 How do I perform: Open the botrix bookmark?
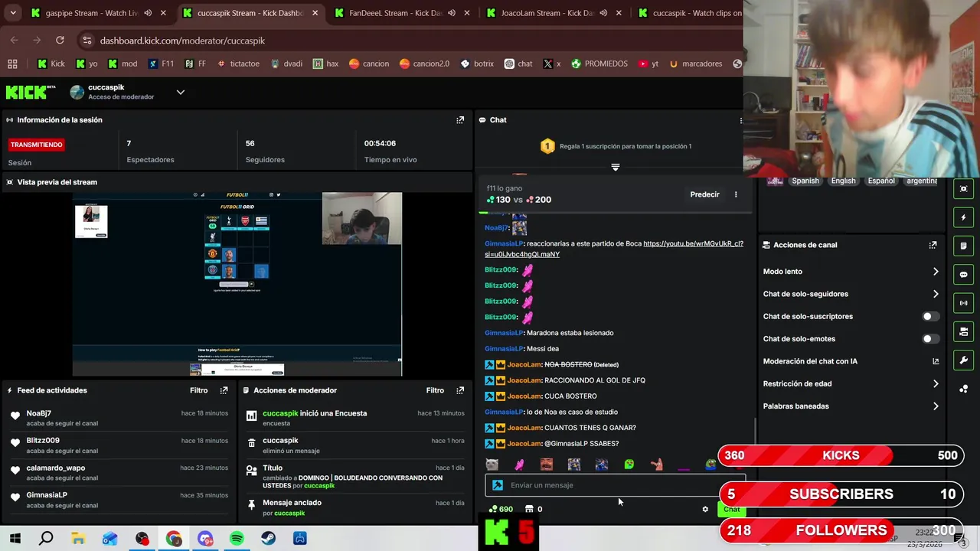point(476,64)
